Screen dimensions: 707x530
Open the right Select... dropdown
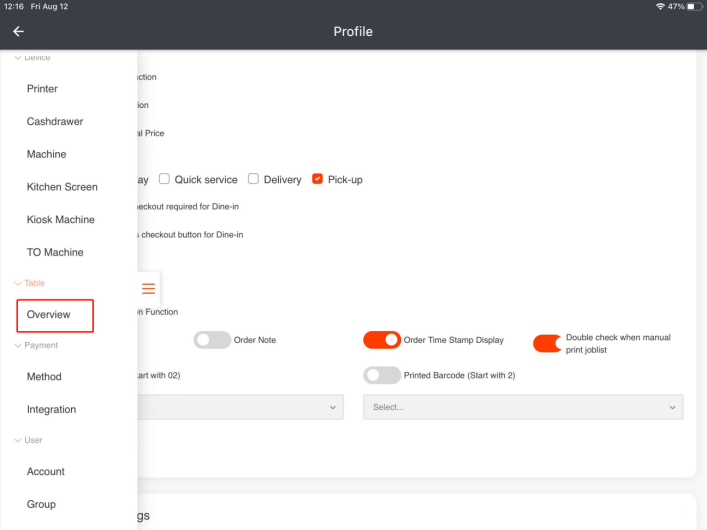pyautogui.click(x=523, y=407)
